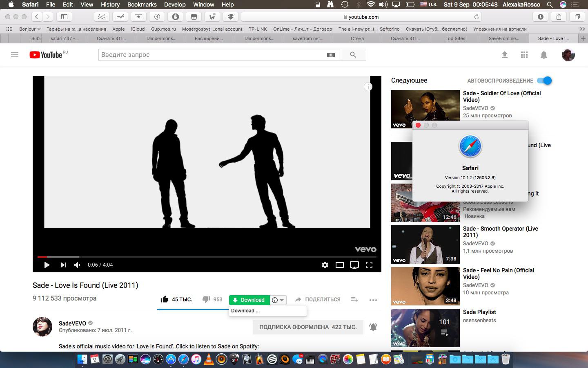This screenshot has height=368, width=588.
Task: Open the three-dots more actions menu
Action: click(373, 300)
